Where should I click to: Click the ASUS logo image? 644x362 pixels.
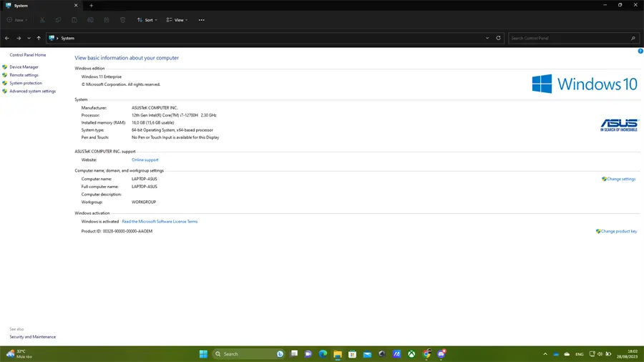tap(619, 125)
